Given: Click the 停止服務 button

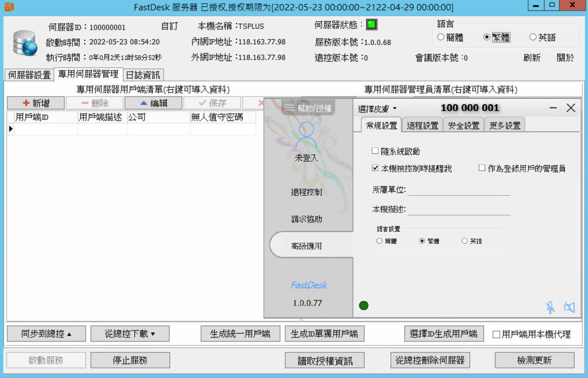Looking at the screenshot, I should pyautogui.click(x=130, y=360).
